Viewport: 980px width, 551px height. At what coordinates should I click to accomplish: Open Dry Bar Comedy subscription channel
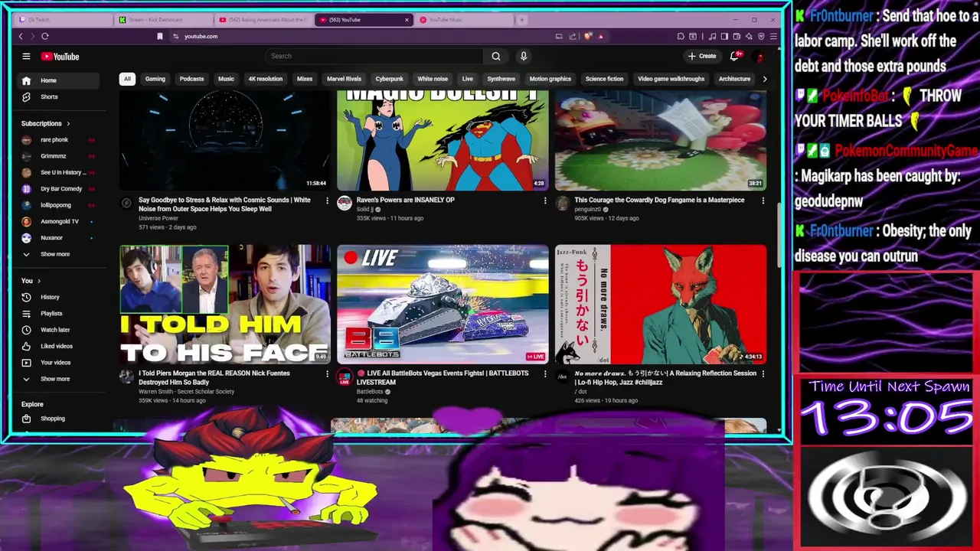pos(60,188)
